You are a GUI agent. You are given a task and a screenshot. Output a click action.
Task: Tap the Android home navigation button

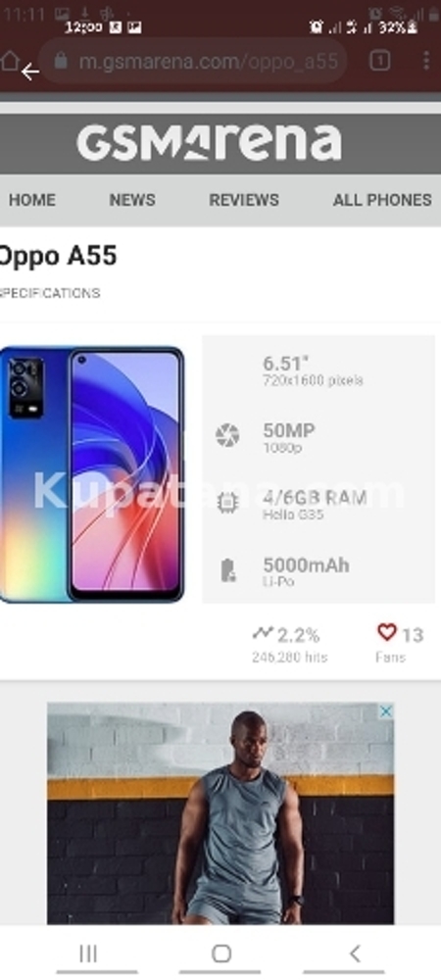[x=221, y=954]
